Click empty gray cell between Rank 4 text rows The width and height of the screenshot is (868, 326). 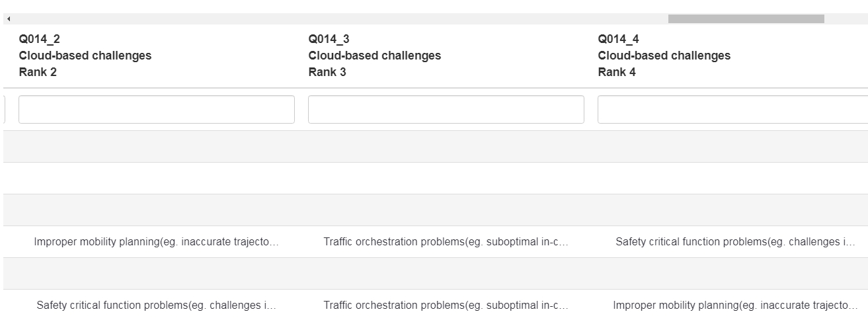[x=732, y=274]
